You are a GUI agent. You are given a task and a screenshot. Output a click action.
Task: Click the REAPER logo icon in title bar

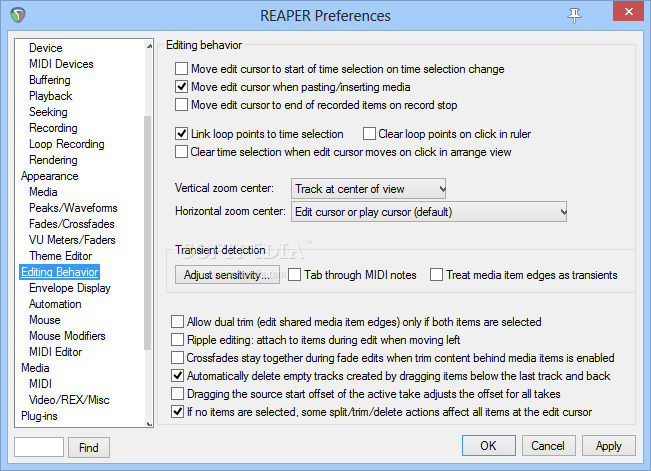pos(18,15)
